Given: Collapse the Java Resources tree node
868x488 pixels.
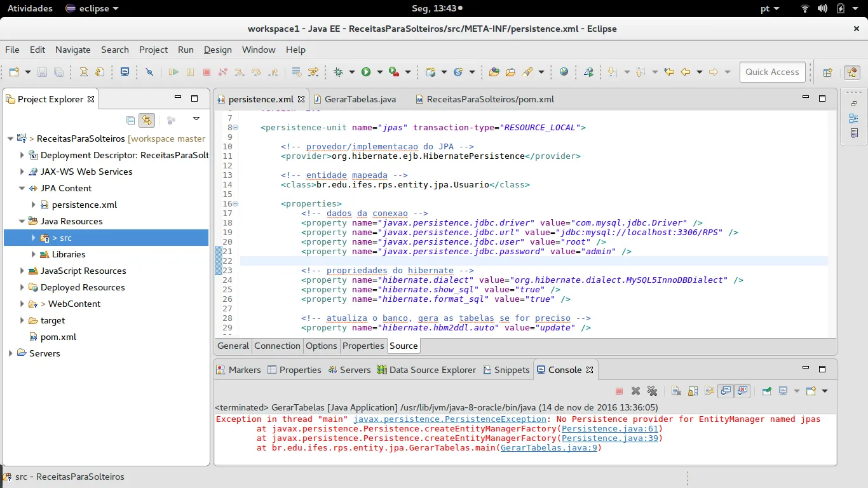Looking at the screenshot, I should click(22, 221).
